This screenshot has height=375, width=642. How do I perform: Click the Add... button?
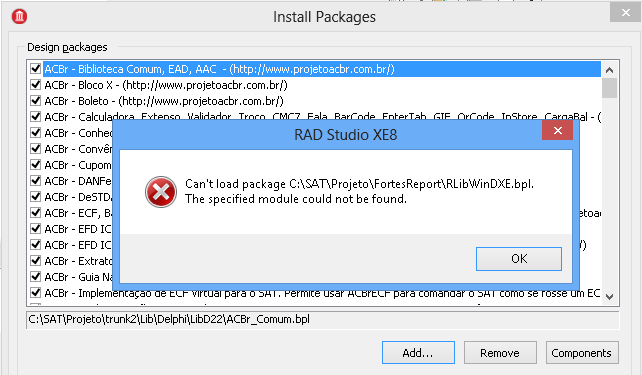418,352
